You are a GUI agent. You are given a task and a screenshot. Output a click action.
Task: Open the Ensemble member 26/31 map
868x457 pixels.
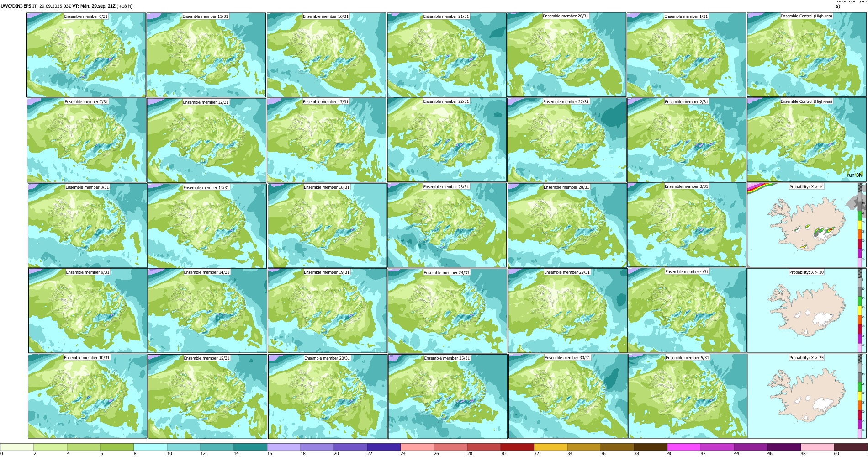click(x=566, y=54)
